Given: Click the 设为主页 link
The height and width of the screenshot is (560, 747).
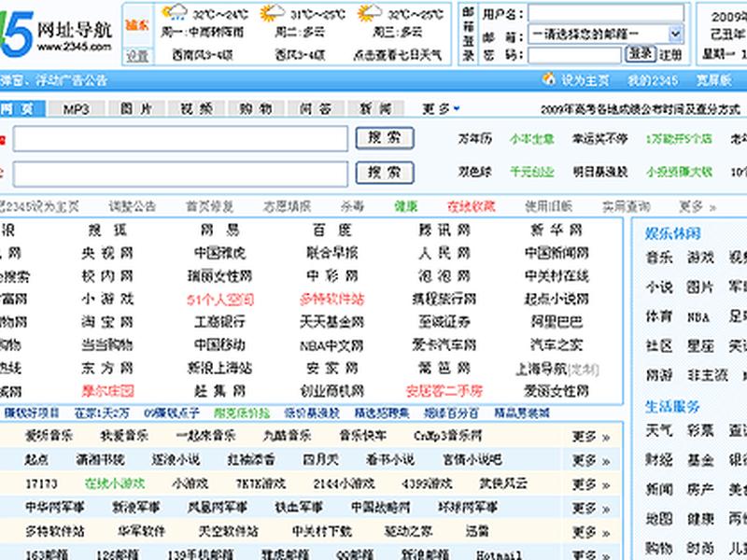Looking at the screenshot, I should (x=585, y=80).
